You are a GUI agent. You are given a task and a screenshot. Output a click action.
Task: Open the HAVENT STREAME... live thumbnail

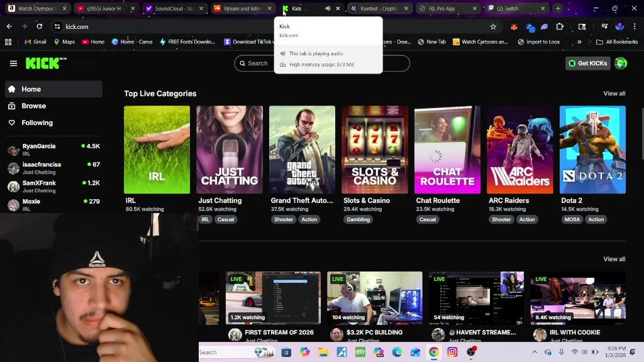point(476,298)
